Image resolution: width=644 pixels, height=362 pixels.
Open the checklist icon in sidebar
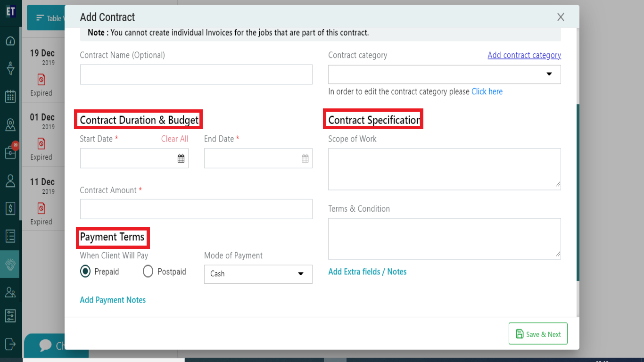point(10,236)
